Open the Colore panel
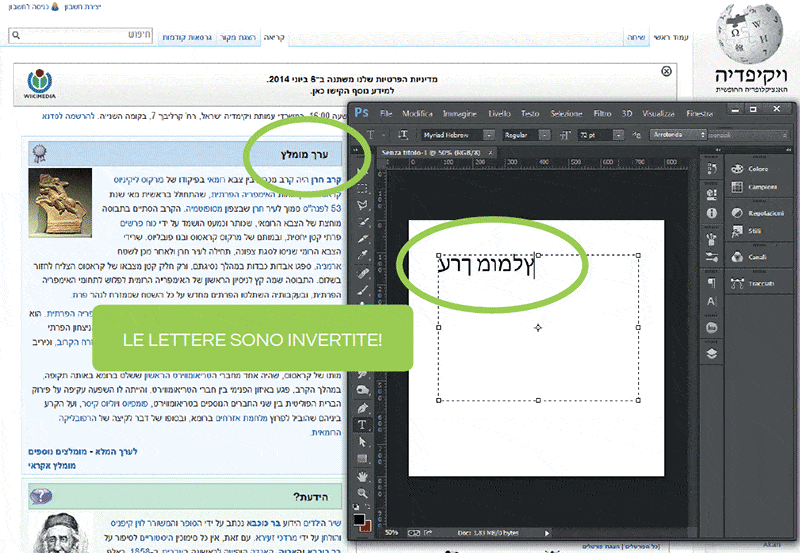 click(x=758, y=169)
